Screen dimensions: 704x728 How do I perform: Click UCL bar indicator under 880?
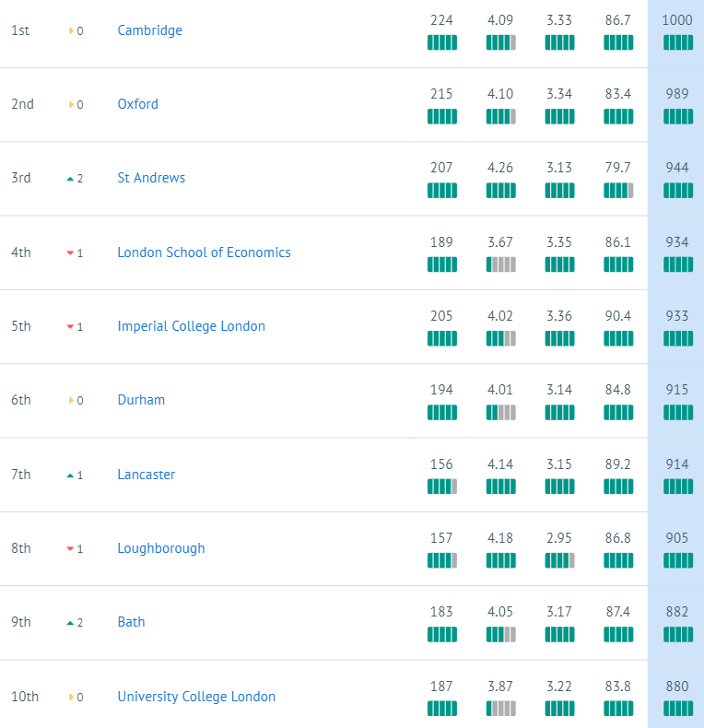[x=678, y=709]
